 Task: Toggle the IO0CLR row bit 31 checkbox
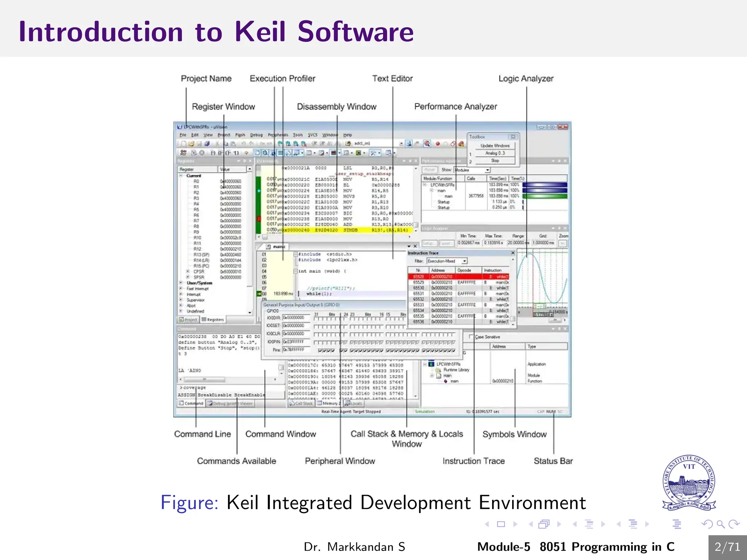tap(315, 334)
